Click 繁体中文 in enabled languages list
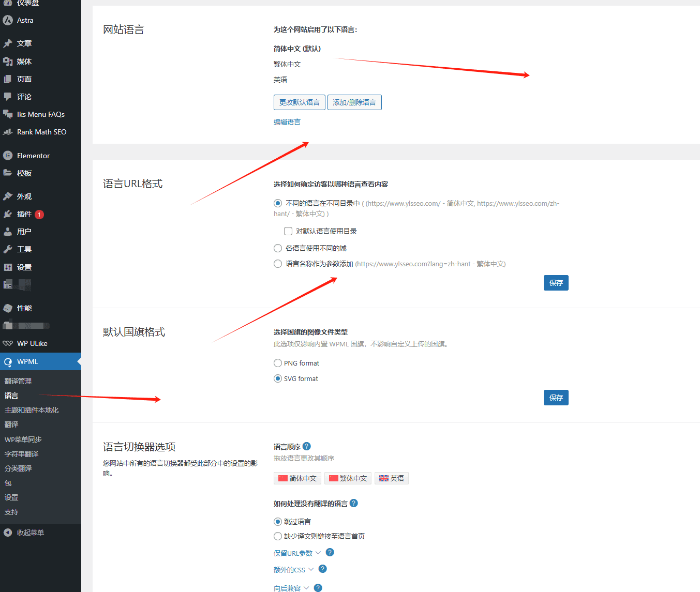 (x=287, y=64)
